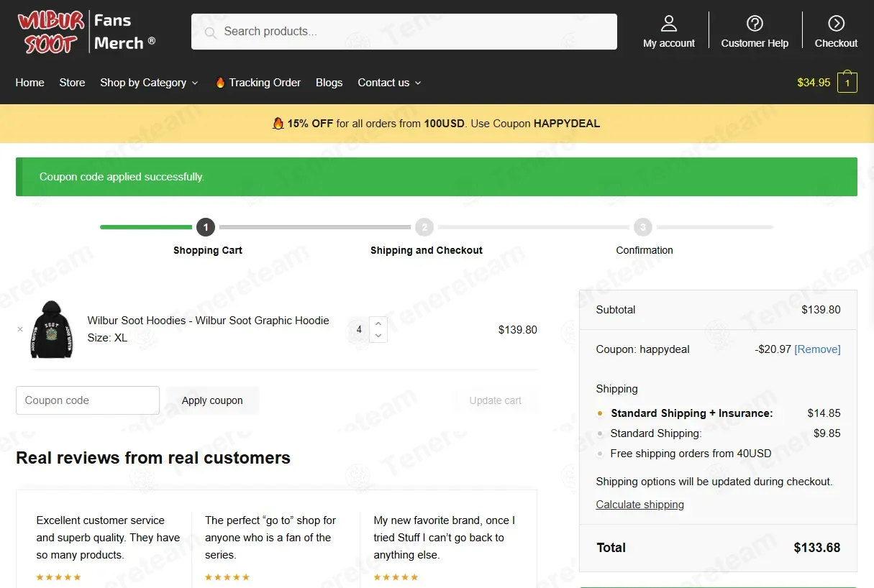Open the cart count badge icon
Screen dimensions: 874x588
click(847, 83)
